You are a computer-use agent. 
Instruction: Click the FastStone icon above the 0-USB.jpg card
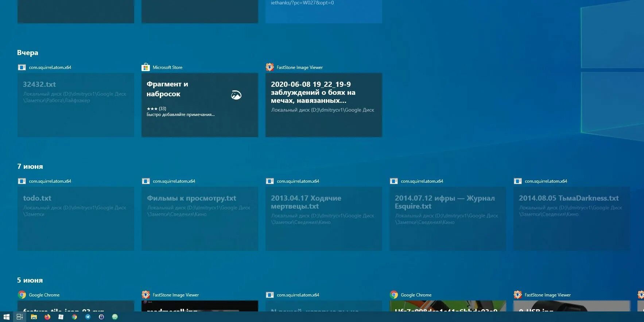pos(518,295)
